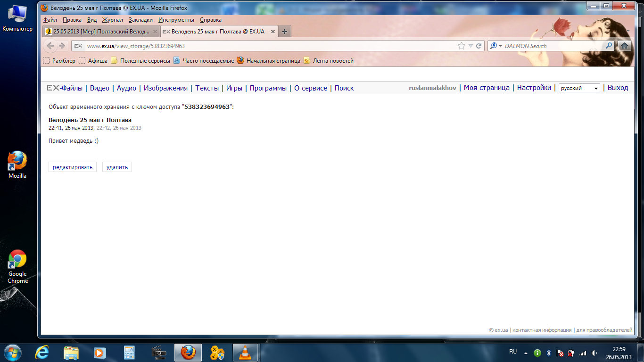
Task: Click the Back arrow navigation button
Action: tap(51, 46)
